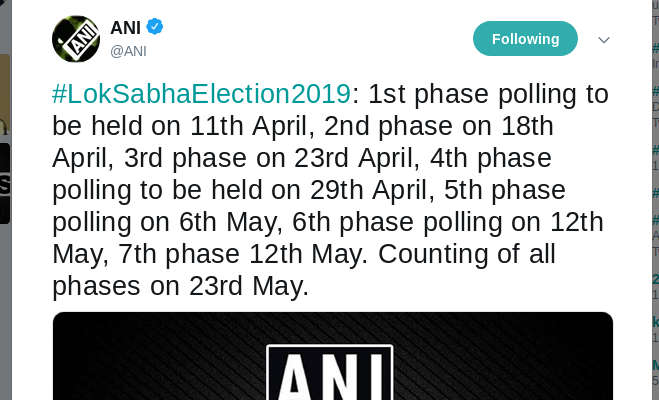Click the ANI logo inside the image

click(x=329, y=372)
